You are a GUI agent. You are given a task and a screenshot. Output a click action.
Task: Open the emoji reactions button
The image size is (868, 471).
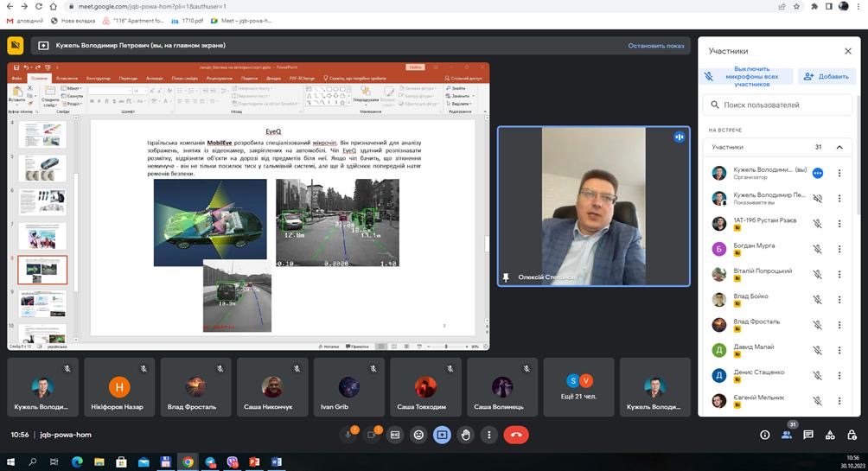pyautogui.click(x=418, y=435)
